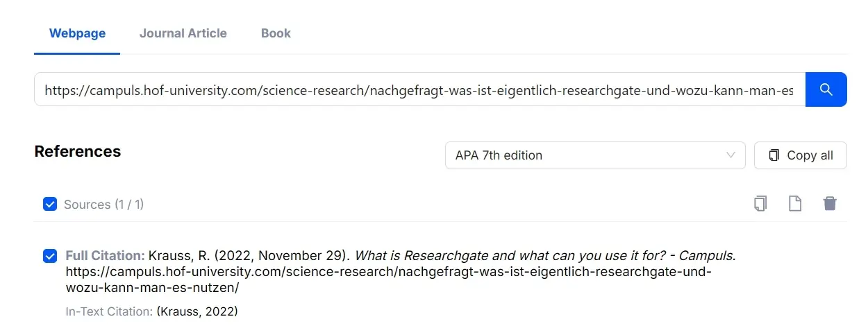Image resolution: width=868 pixels, height=335 pixels.
Task: Select the Book tab
Action: [x=276, y=33]
